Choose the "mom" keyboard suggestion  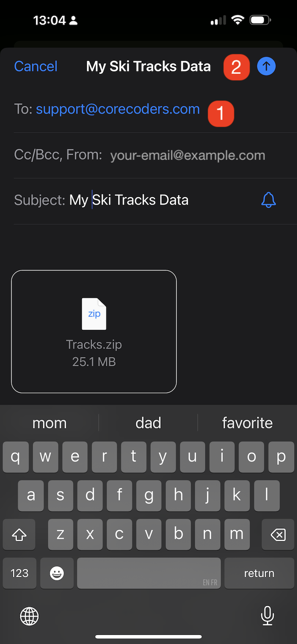coord(50,423)
